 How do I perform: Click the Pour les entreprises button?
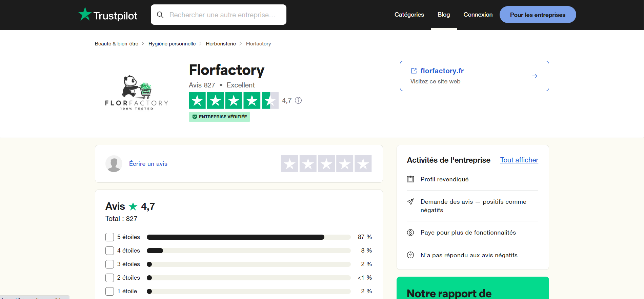(538, 15)
